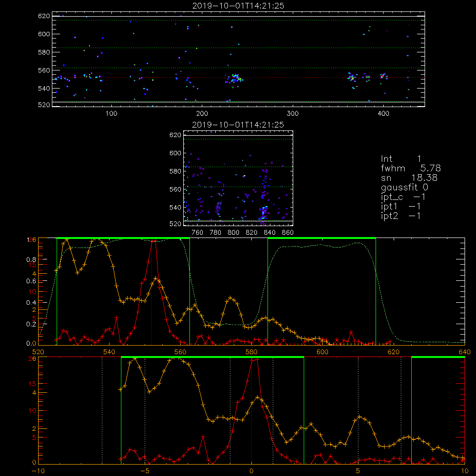Click the red peak near 552 in profile plot
This screenshot has width=476, height=476.
(154, 241)
